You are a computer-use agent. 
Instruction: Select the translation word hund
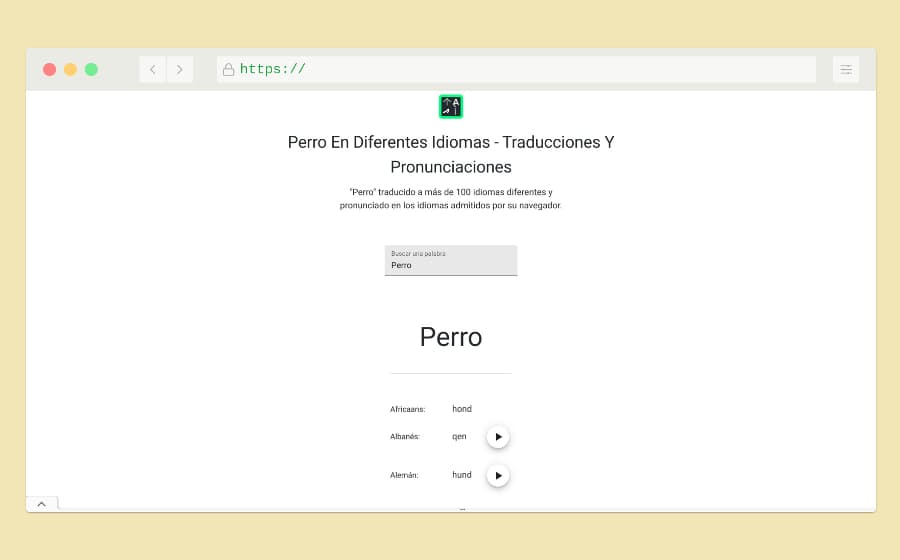coord(462,475)
